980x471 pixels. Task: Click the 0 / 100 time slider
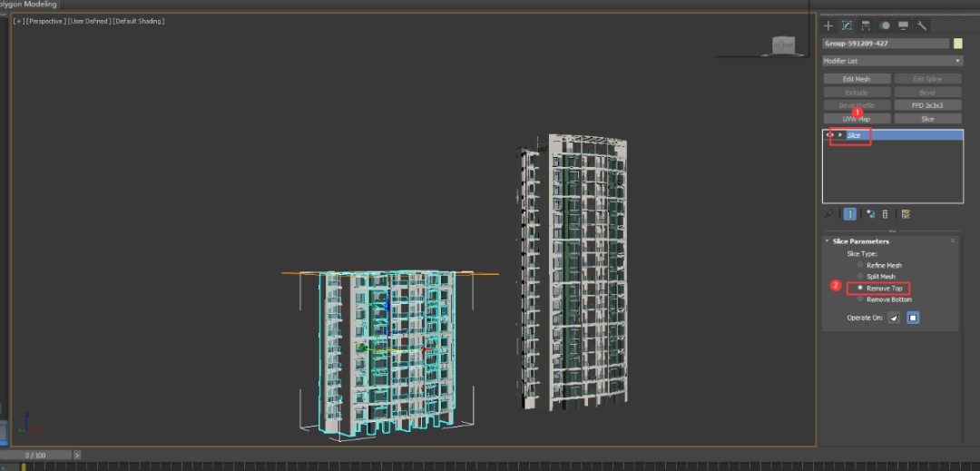[36, 455]
